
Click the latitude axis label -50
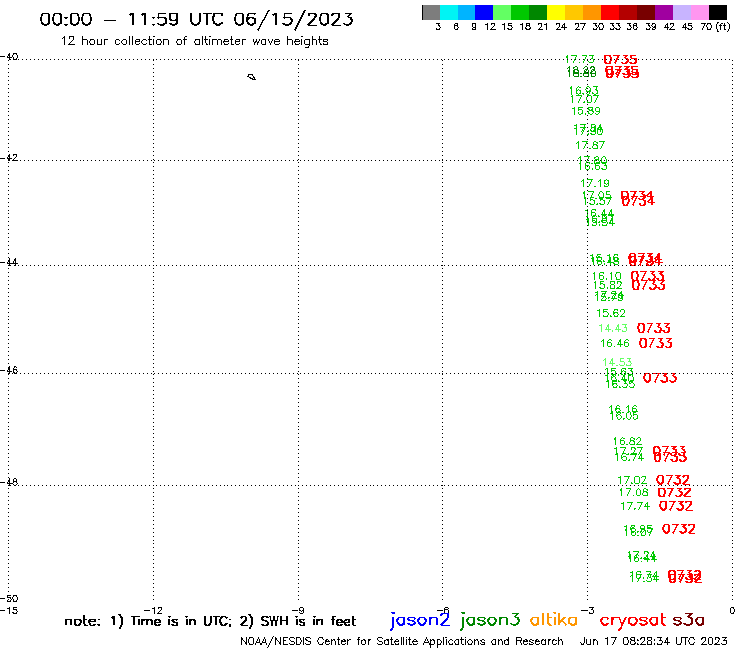coord(9,599)
